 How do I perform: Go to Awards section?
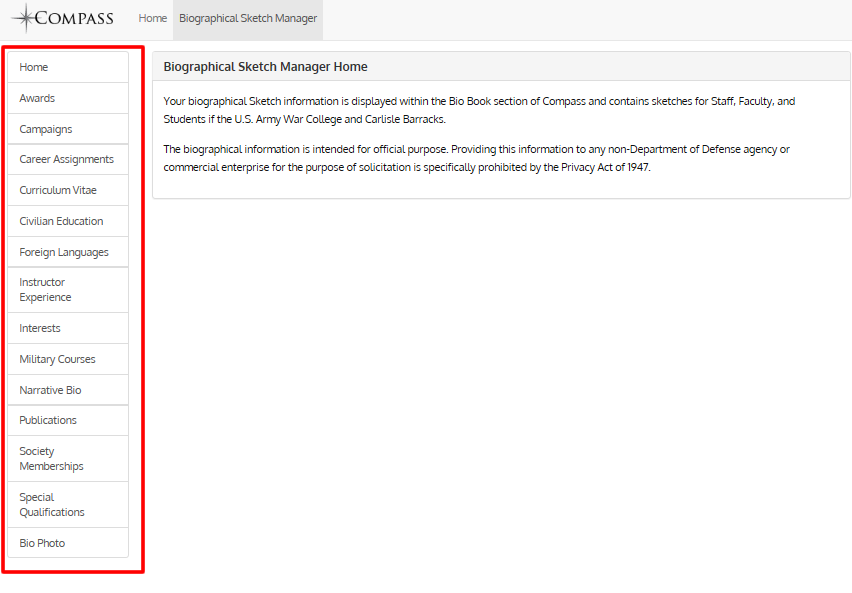tap(68, 98)
